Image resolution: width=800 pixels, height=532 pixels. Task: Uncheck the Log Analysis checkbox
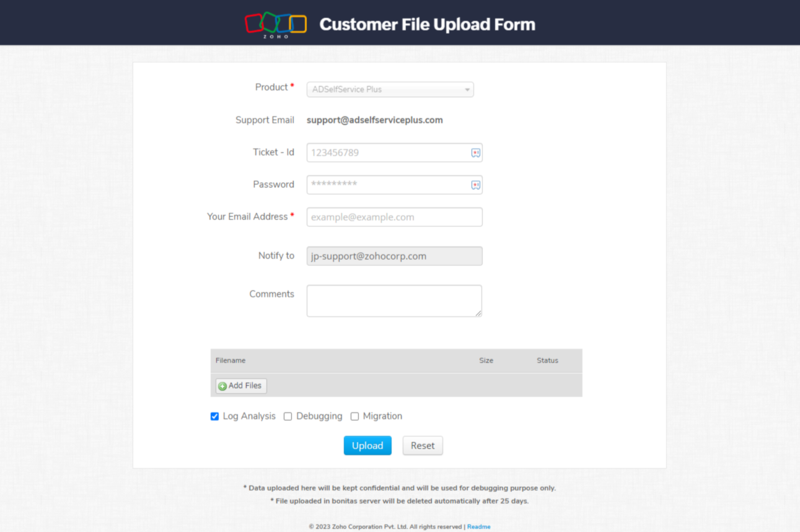pyautogui.click(x=214, y=417)
